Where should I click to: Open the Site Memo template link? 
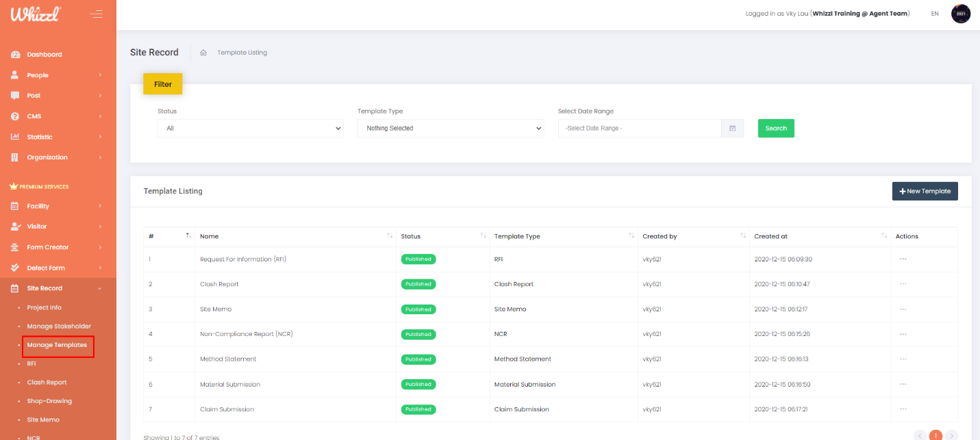pyautogui.click(x=216, y=309)
